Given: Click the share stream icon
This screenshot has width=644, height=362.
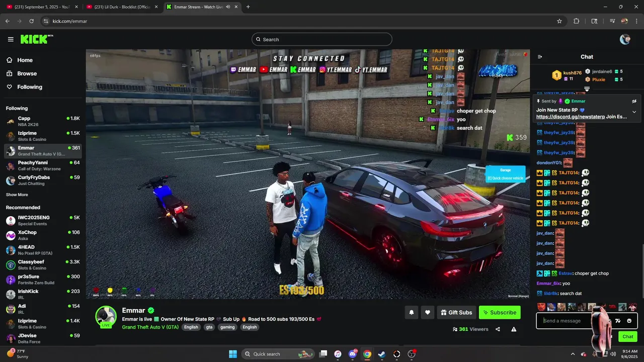Looking at the screenshot, I should (498, 329).
